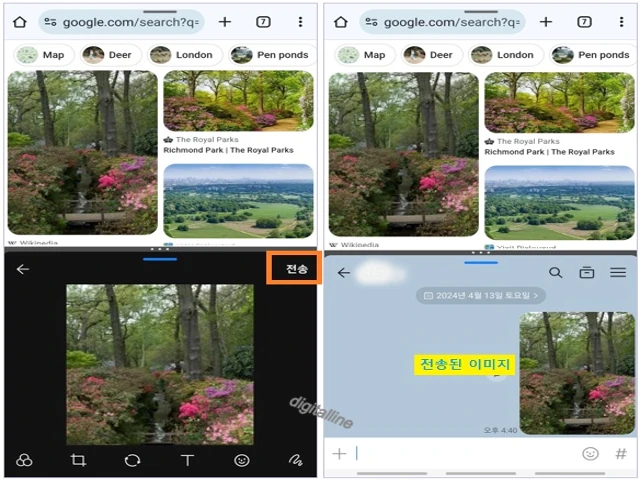Tap plus attachment icon in chat
The image size is (640, 480).
coord(339,453)
